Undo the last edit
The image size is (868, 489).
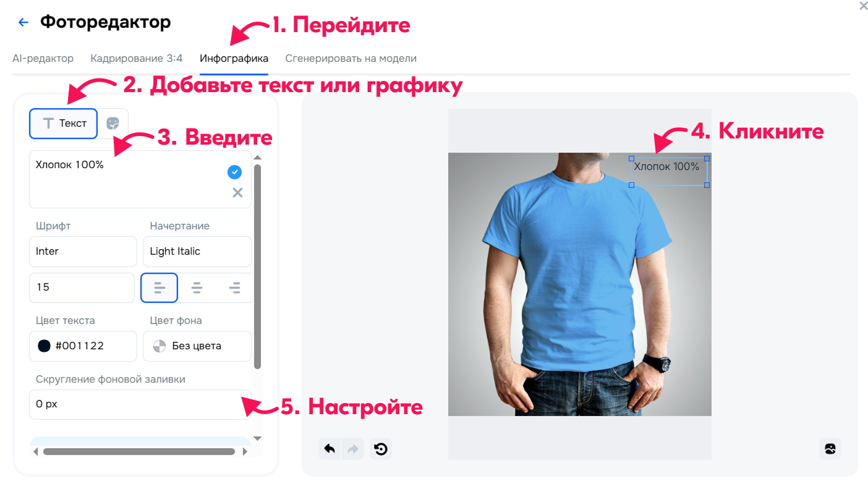[330, 449]
